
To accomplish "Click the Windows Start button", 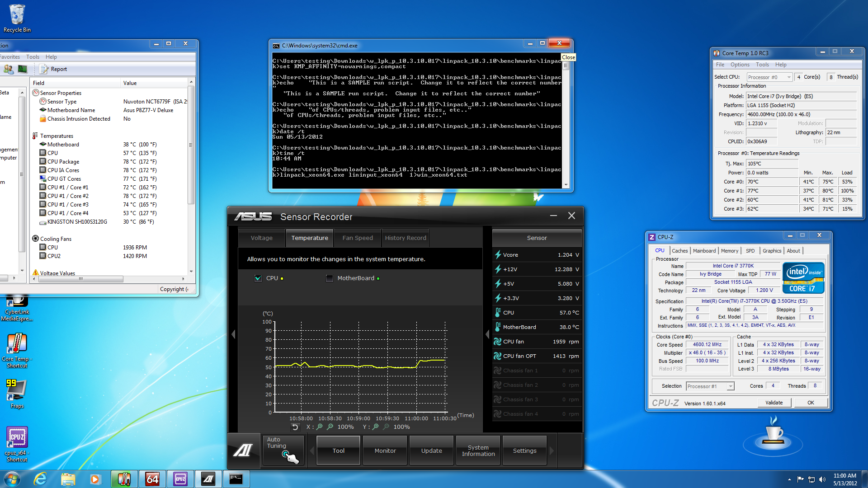I will pos(12,479).
